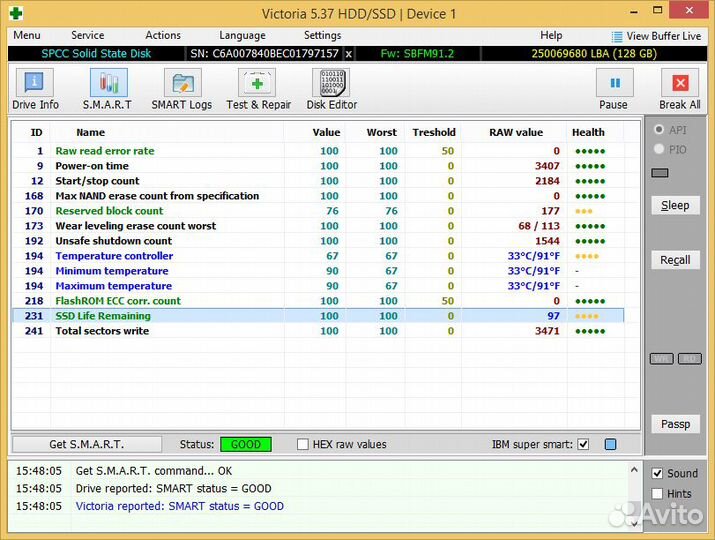This screenshot has height=540, width=715.
Task: Click the red Break All icon
Action: pyautogui.click(x=680, y=88)
